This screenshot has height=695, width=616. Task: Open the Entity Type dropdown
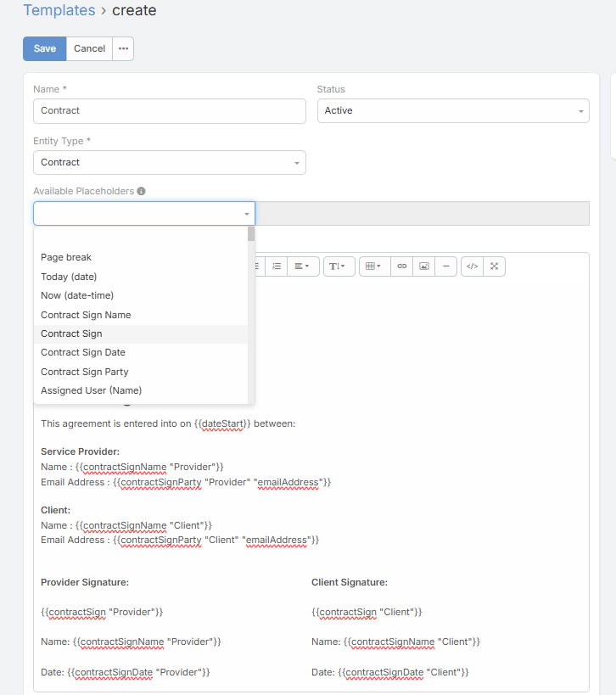pyautogui.click(x=169, y=161)
